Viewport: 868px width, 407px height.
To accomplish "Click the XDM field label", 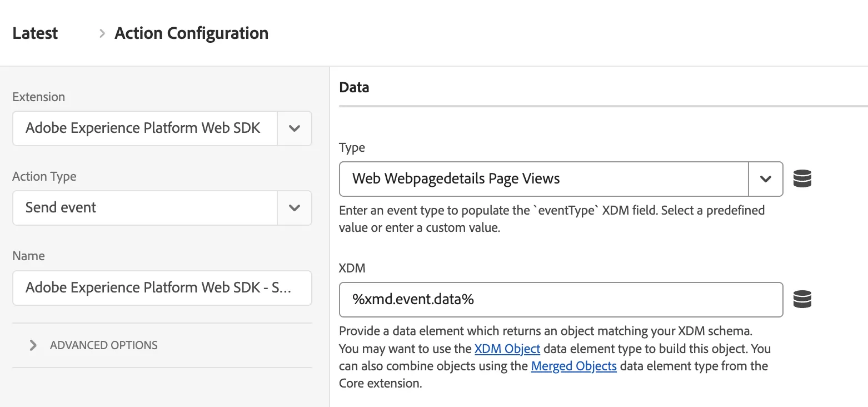I will (x=352, y=268).
